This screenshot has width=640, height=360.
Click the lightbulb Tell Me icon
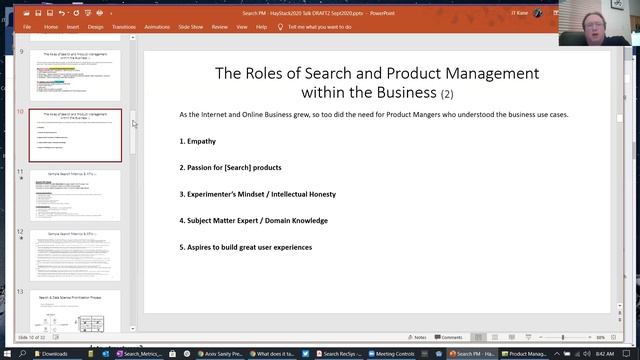tap(280, 27)
